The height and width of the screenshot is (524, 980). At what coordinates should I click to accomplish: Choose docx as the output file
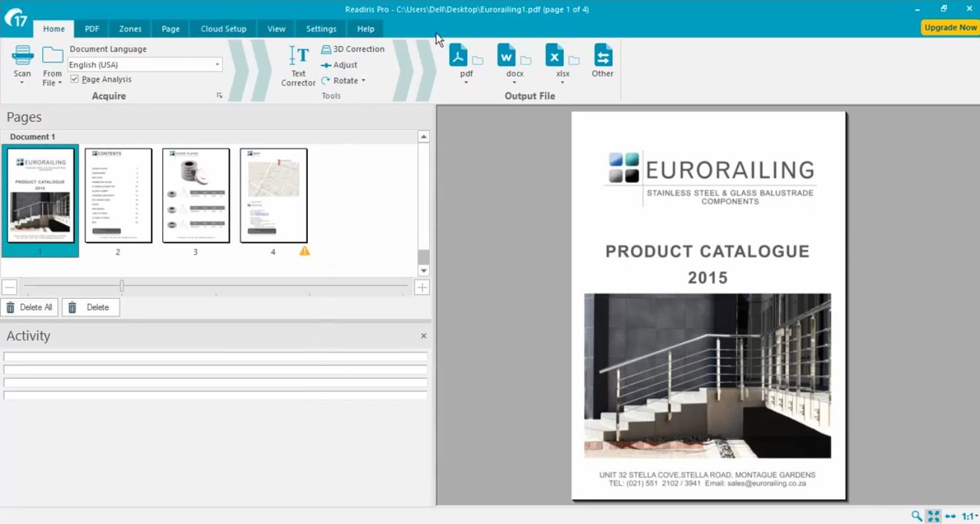(x=507, y=57)
